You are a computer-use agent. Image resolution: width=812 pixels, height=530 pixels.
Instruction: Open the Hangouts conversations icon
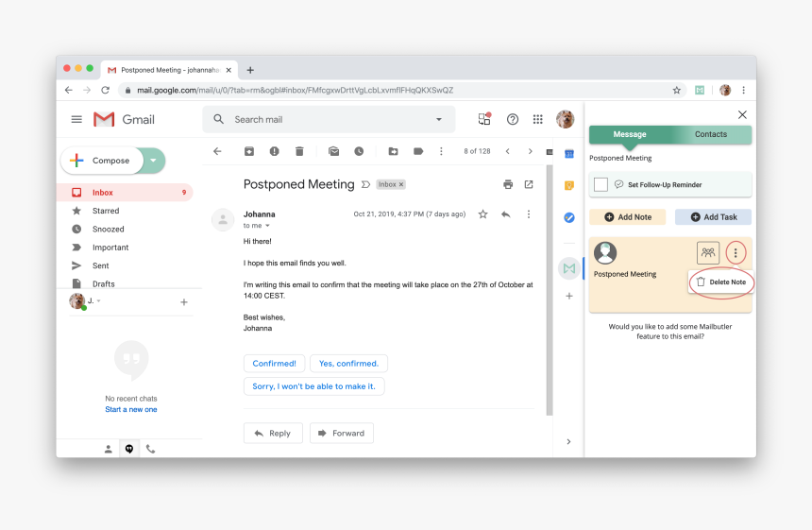point(129,449)
